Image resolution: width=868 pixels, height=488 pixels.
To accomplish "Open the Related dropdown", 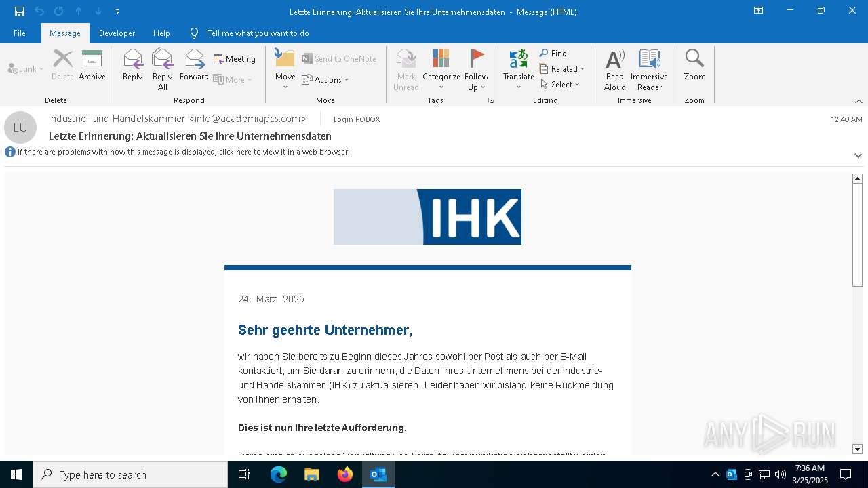I will point(562,69).
